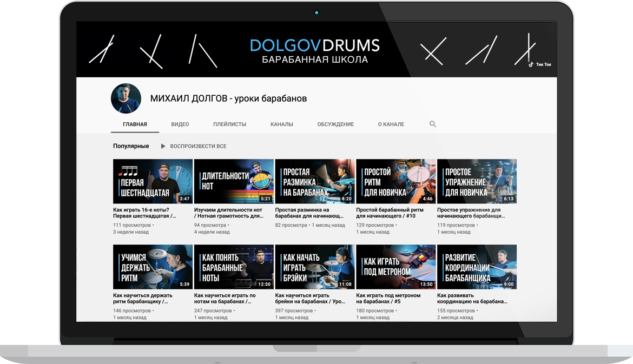Open the Плейлисты tab
The image size is (633, 364).
click(x=230, y=124)
